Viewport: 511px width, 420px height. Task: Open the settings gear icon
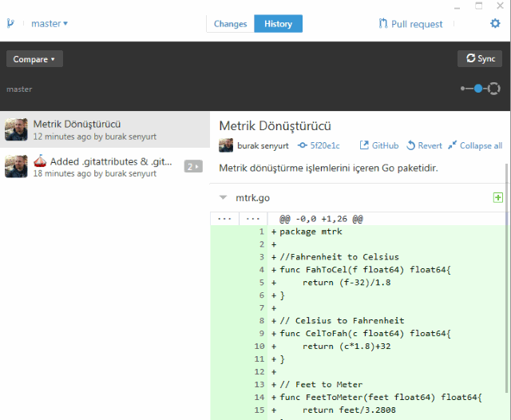click(495, 24)
